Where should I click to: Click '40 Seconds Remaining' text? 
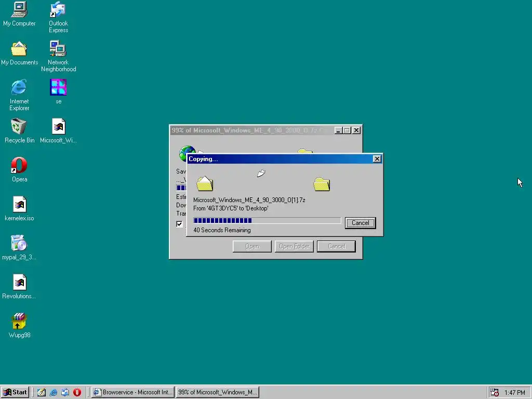(222, 230)
